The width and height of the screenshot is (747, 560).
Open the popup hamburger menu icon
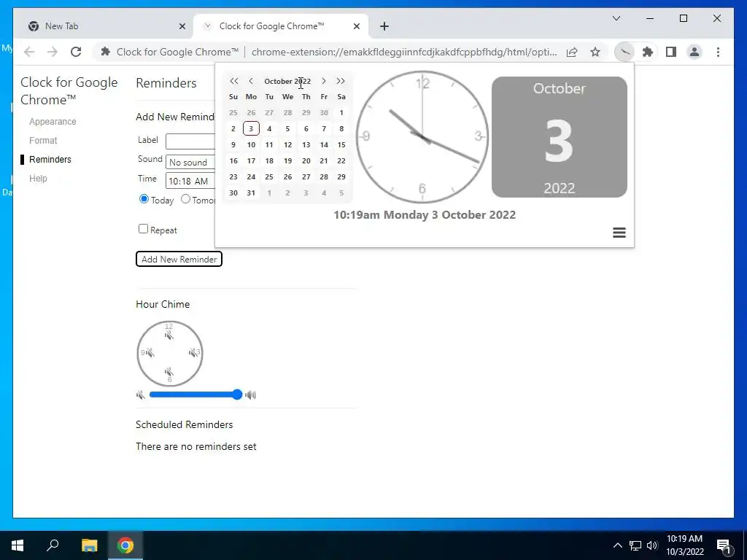click(x=619, y=233)
